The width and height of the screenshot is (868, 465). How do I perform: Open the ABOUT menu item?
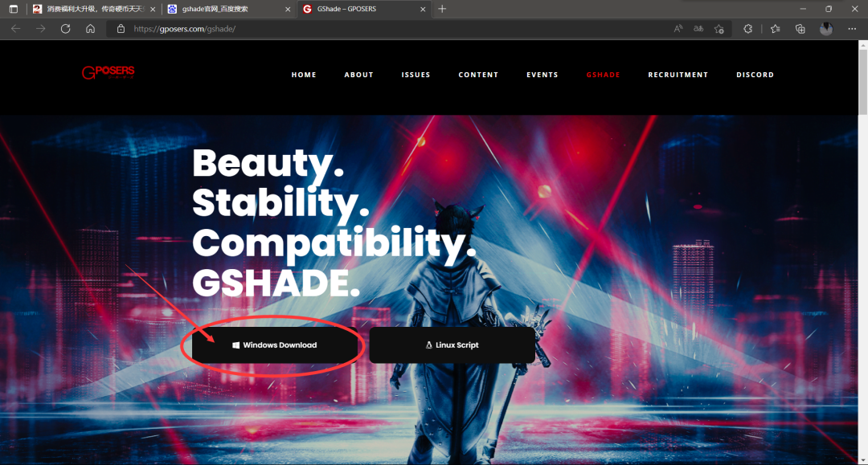point(358,75)
